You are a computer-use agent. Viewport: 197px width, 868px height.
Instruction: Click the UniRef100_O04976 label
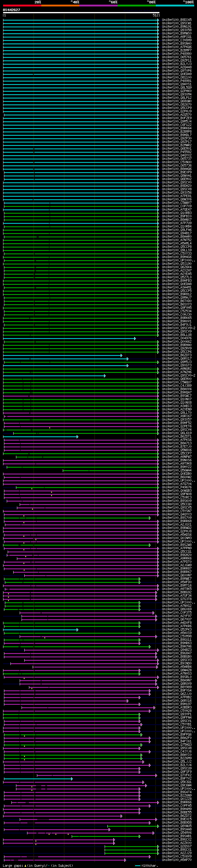click(x=177, y=338)
